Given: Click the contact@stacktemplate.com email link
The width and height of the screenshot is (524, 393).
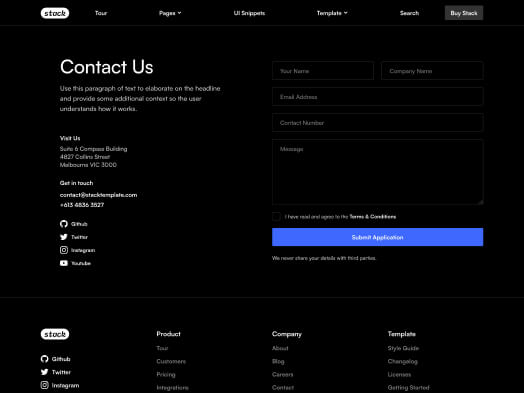Looking at the screenshot, I should (x=99, y=195).
